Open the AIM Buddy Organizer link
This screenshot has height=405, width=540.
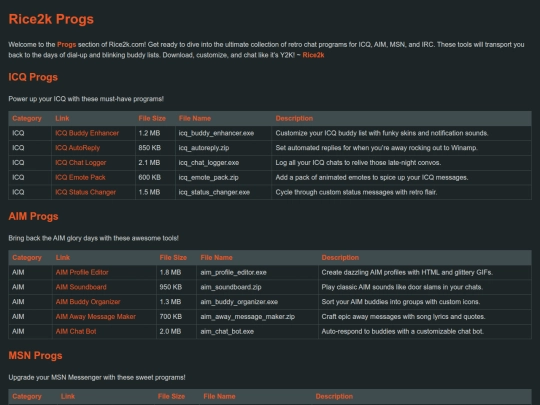88,302
